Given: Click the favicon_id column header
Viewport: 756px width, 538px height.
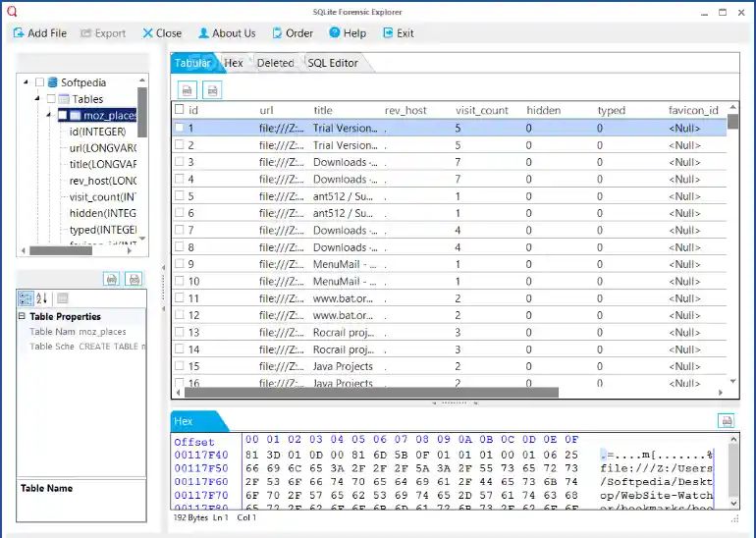Looking at the screenshot, I should point(693,110).
